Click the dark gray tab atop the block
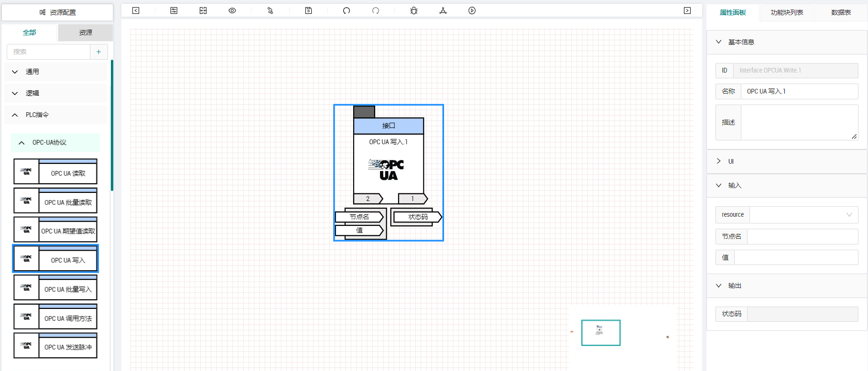Image resolution: width=868 pixels, height=371 pixels. click(x=364, y=112)
